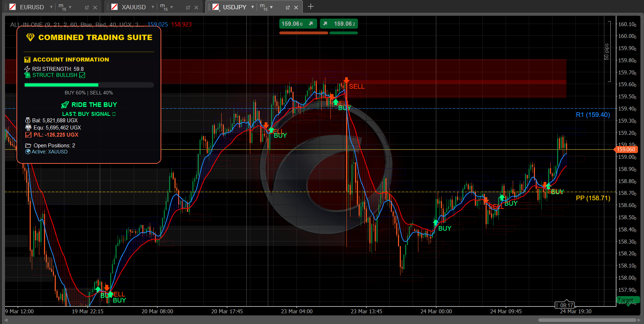
Task: Close the XAUUSD chart tab
Action: (196, 8)
